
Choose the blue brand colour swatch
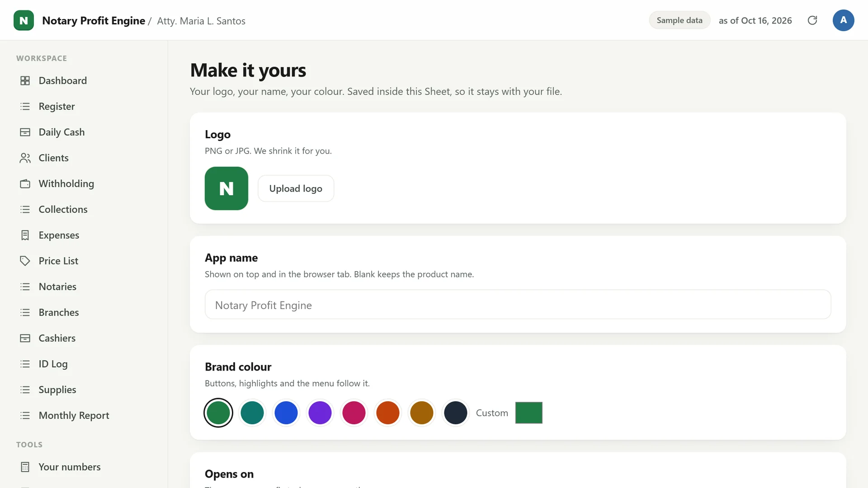click(x=286, y=413)
